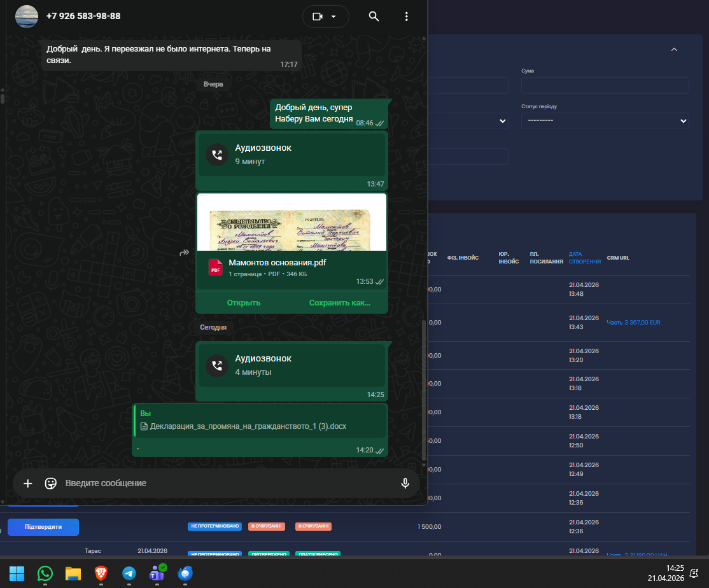Collapse the CRM filter panel chevron
This screenshot has height=588, width=709.
674,49
